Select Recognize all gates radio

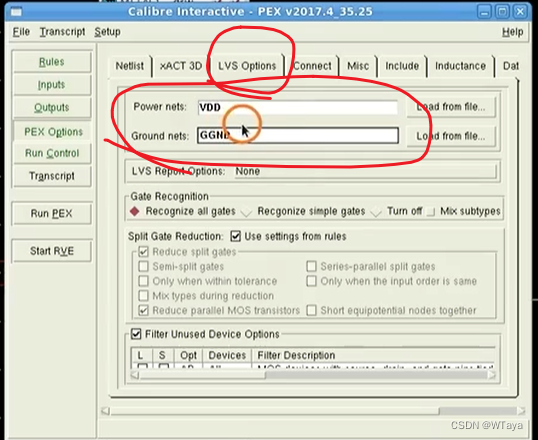[x=134, y=211]
